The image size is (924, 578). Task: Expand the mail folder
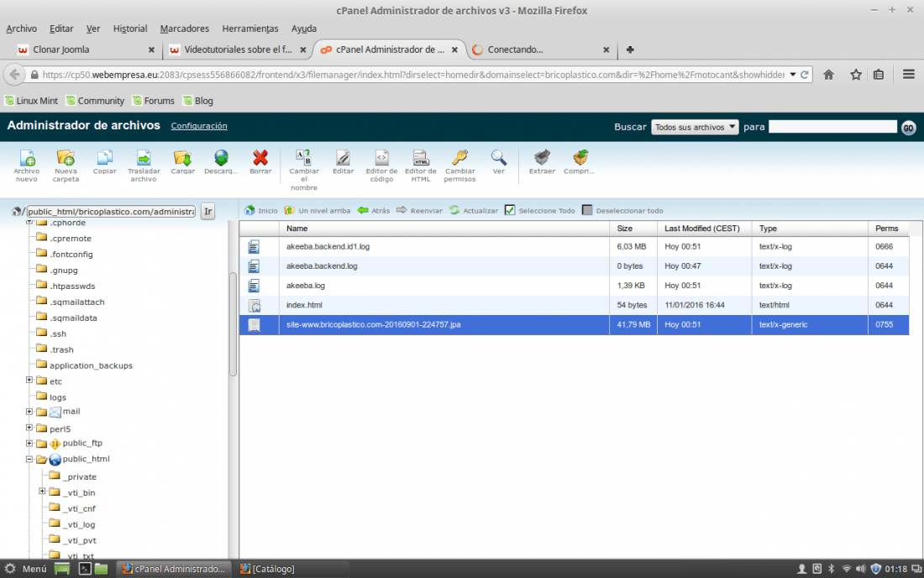29,412
